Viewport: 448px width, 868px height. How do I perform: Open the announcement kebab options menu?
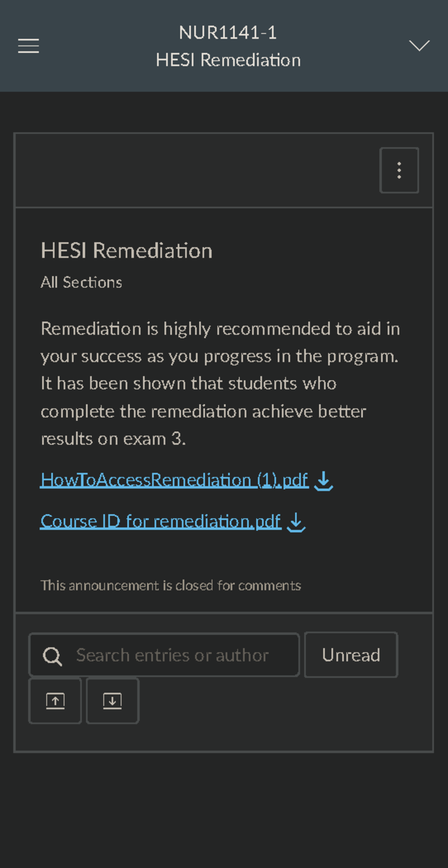(399, 169)
